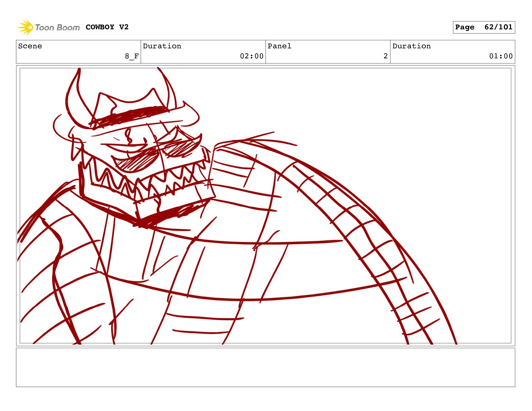Click the Duration label above 01:00
This screenshot has height=411, width=532.
pyautogui.click(x=411, y=46)
